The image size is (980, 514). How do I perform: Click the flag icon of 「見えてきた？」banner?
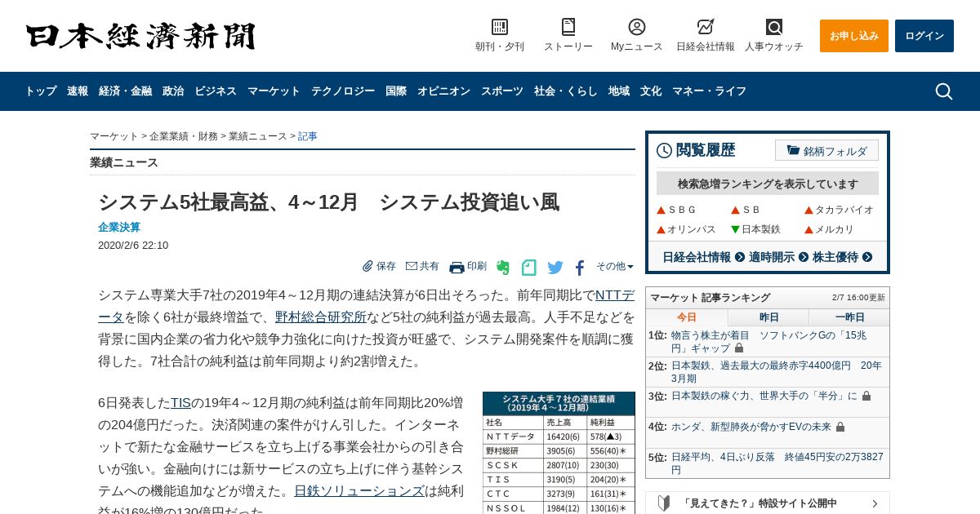664,503
